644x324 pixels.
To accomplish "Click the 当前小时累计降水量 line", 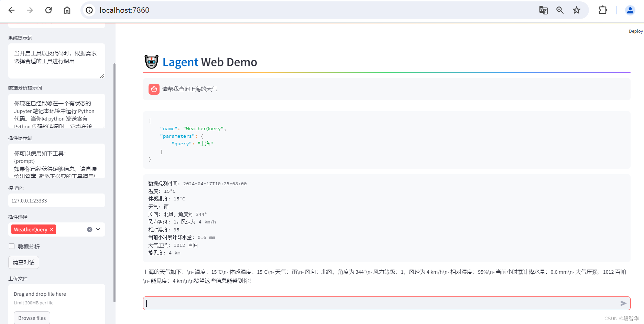I will (182, 238).
